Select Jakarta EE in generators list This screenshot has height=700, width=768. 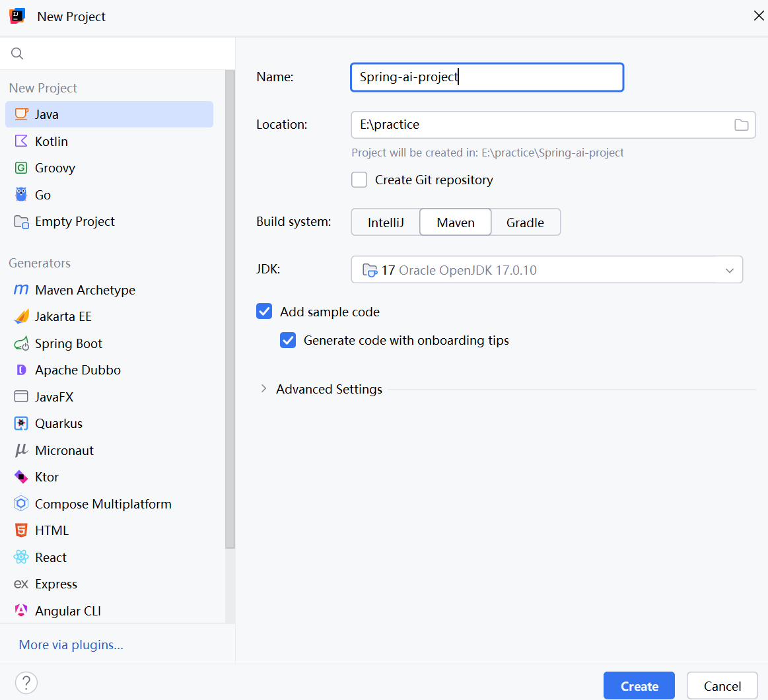coord(109,316)
